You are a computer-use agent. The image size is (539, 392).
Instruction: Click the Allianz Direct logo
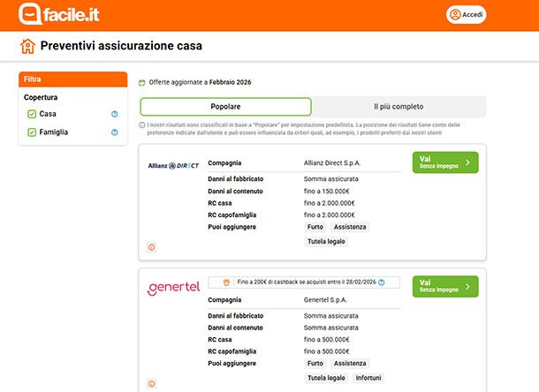tap(173, 165)
